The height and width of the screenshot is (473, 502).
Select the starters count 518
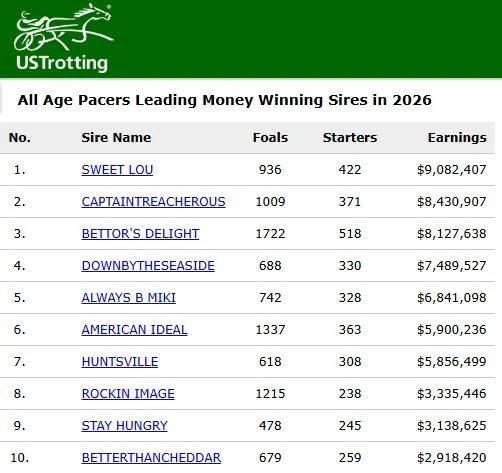[350, 234]
